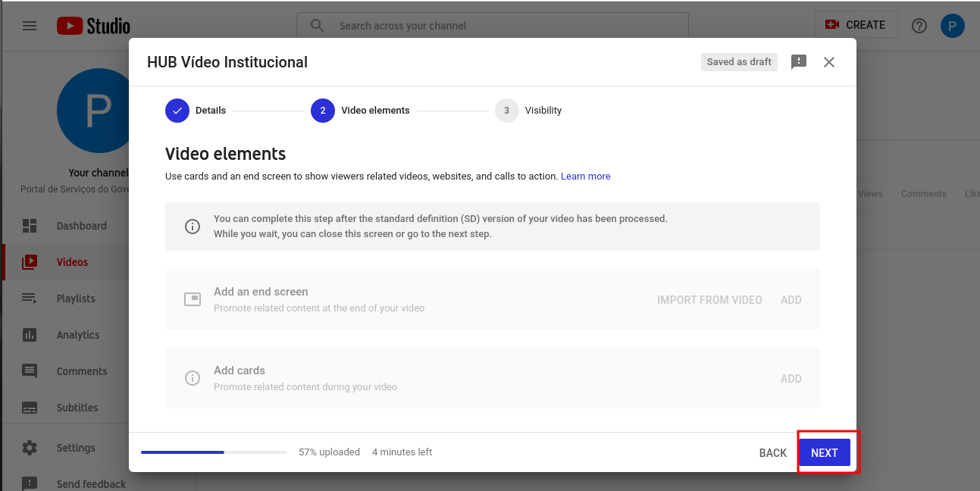Screen dimensions: 980x491
Task: Click the YouTube Studio logo
Action: tap(94, 26)
